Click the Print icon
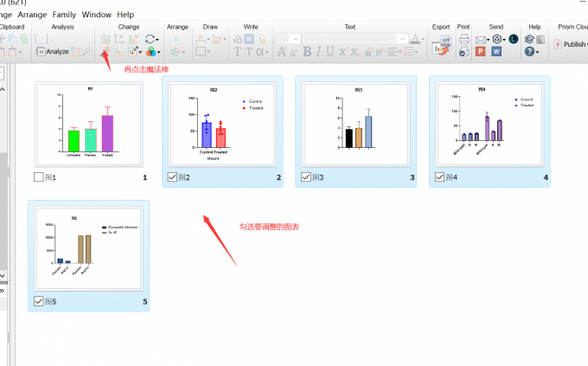588x366 pixels. click(x=463, y=39)
